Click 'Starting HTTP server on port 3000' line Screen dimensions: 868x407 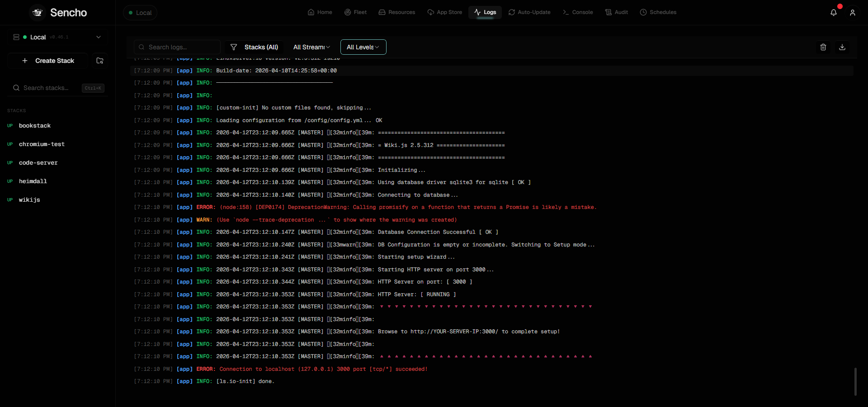492,270
